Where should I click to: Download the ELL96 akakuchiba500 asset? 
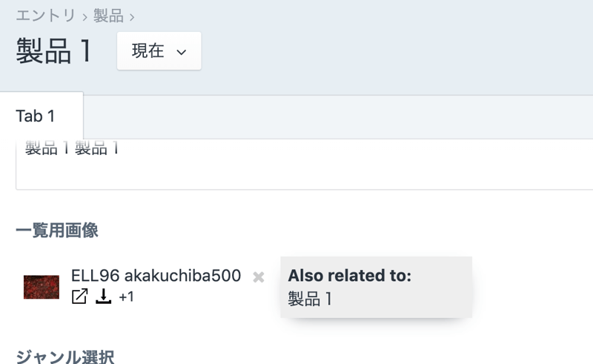tap(104, 297)
